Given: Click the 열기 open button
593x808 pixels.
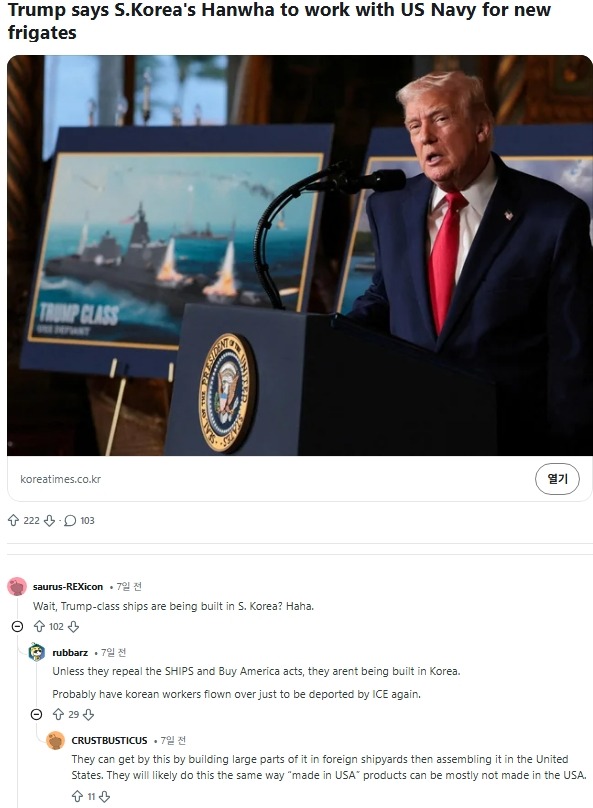Looking at the screenshot, I should click(557, 479).
